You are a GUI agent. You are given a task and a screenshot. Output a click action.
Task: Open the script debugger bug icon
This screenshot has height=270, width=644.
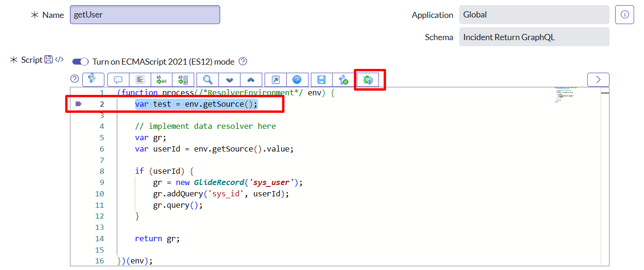tap(368, 80)
